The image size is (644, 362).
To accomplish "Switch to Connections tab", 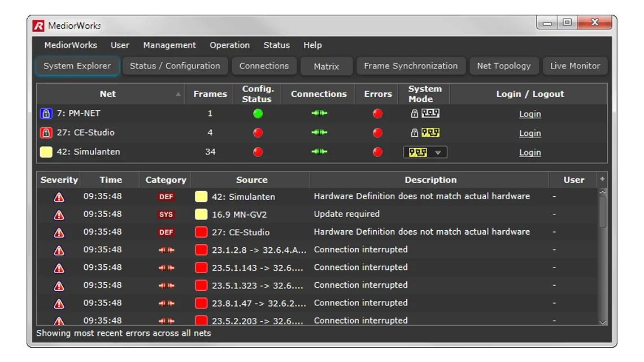I will pos(264,66).
